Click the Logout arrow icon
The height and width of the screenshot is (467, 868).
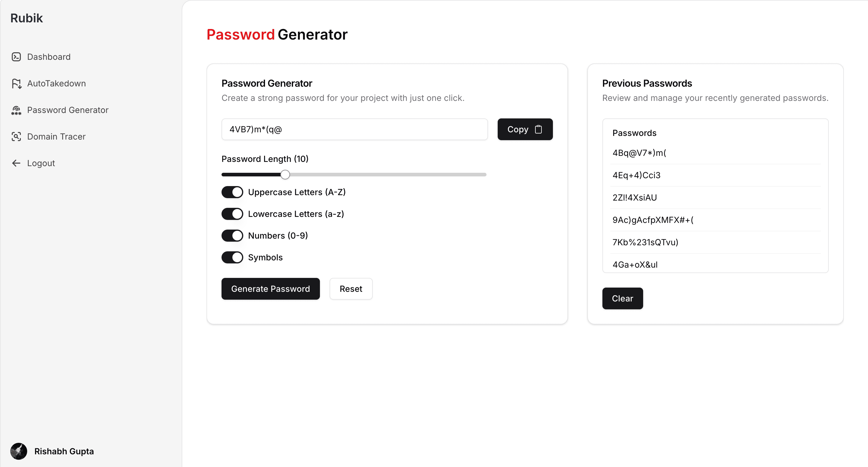pos(16,163)
